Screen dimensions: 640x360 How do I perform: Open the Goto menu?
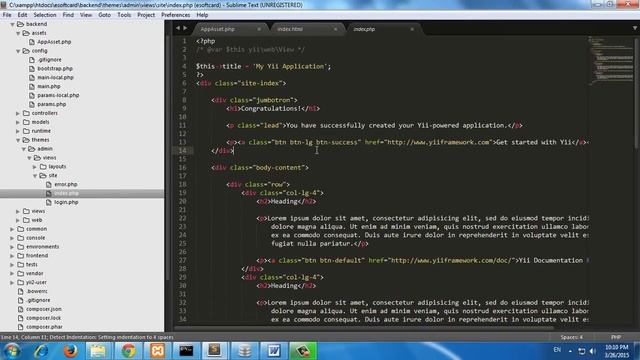coord(104,15)
